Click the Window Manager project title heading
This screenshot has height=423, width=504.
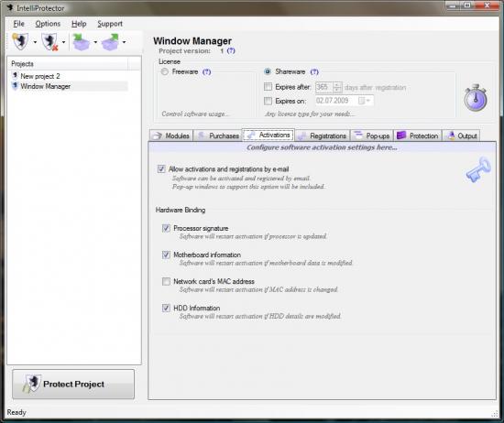click(192, 41)
